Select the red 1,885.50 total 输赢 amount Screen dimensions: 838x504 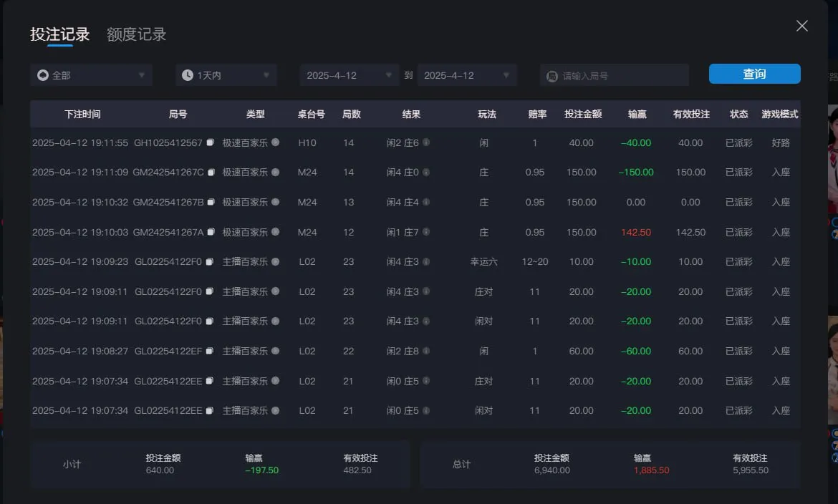[x=650, y=470]
